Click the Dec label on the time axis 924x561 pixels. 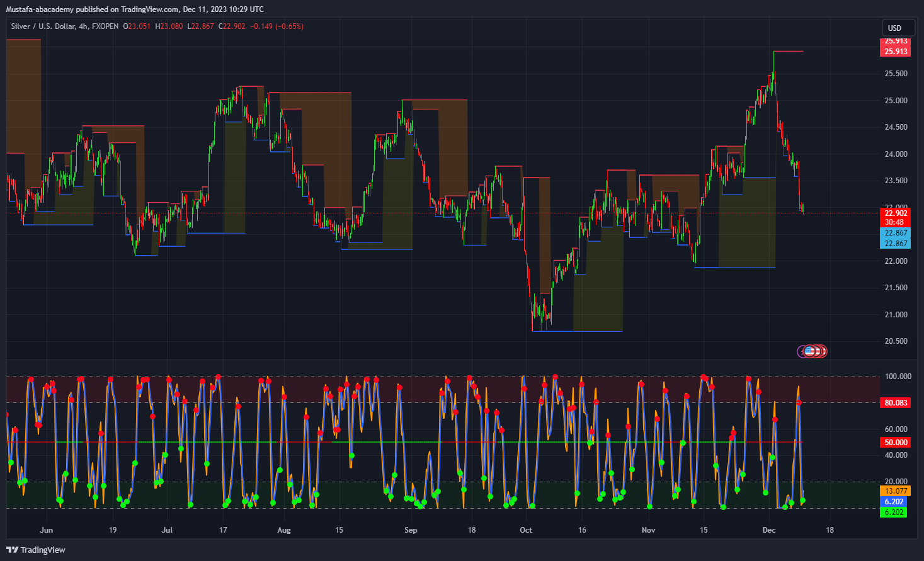[x=768, y=530]
